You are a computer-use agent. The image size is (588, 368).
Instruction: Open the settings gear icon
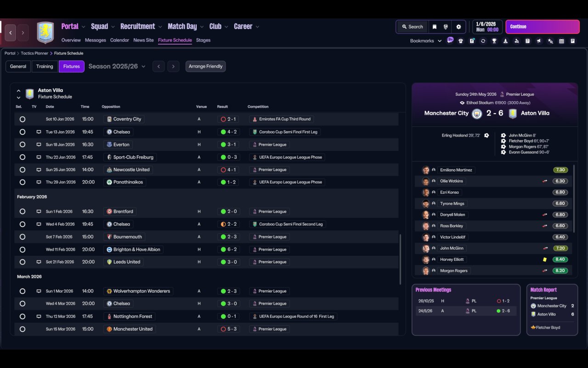click(458, 27)
